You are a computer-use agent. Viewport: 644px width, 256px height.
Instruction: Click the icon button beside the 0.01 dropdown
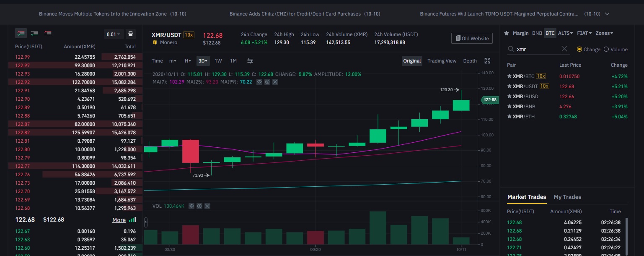coord(131,34)
